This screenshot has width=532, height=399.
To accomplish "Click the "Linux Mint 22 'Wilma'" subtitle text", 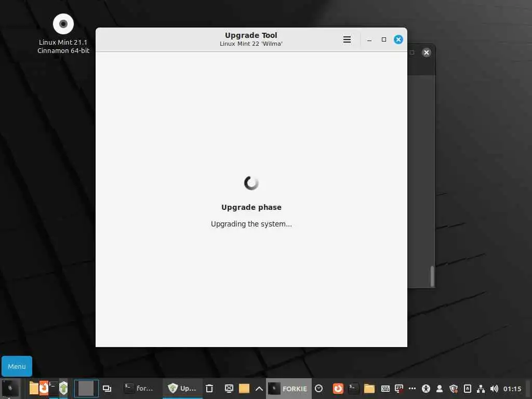I will 251,44.
